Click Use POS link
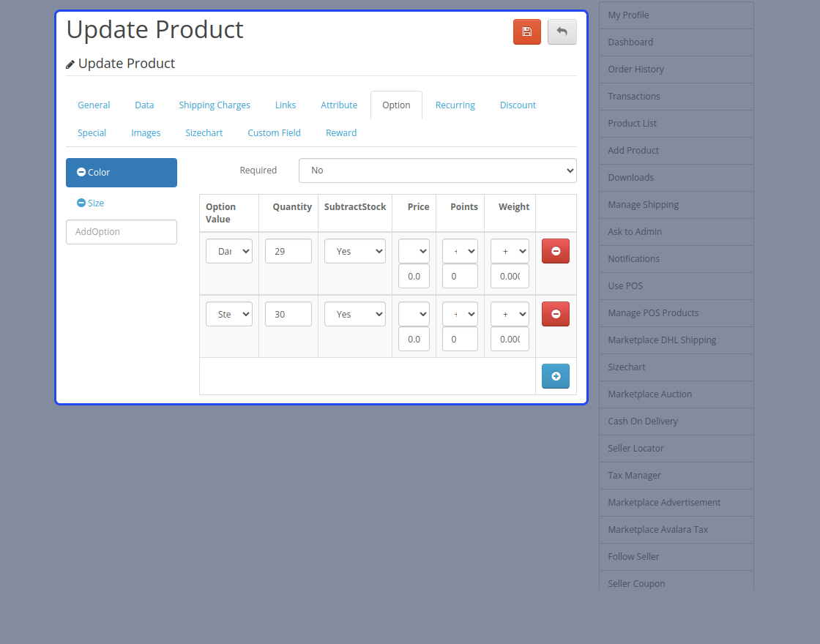 tap(676, 286)
